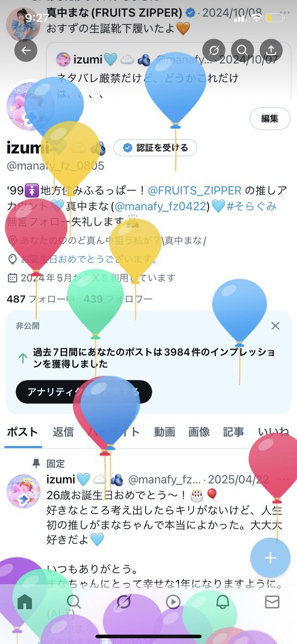Image resolution: width=297 pixels, height=644 pixels.
Task: Tap the 認証を受ける verification button
Action: point(155,148)
